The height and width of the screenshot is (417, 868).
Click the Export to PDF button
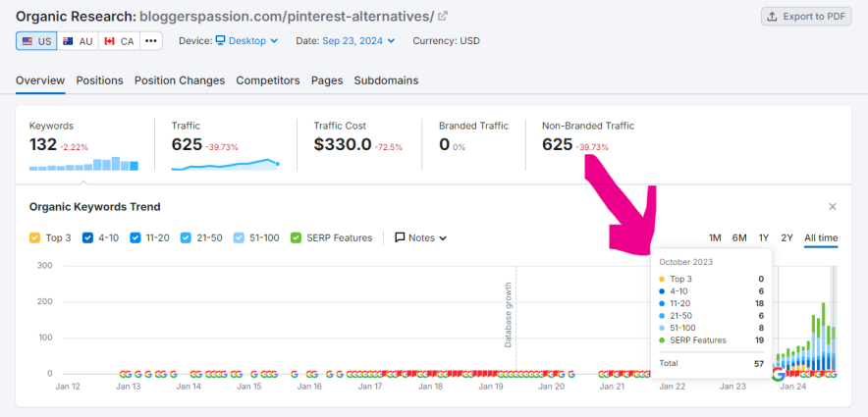pyautogui.click(x=806, y=16)
